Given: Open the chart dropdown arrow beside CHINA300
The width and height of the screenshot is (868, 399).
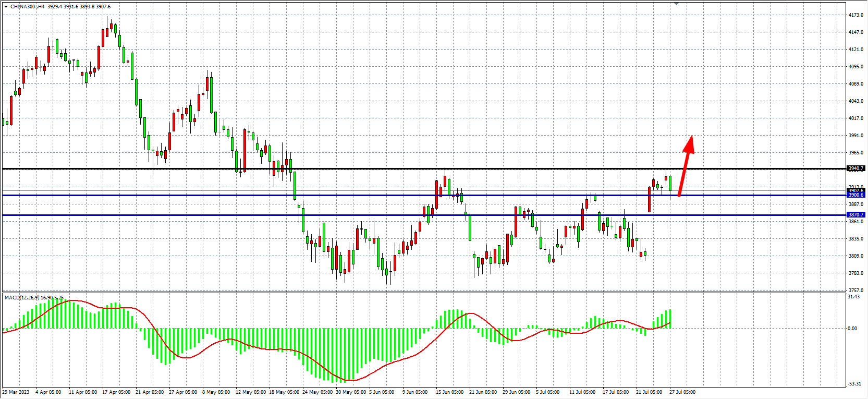Looking at the screenshot, I should (6, 7).
